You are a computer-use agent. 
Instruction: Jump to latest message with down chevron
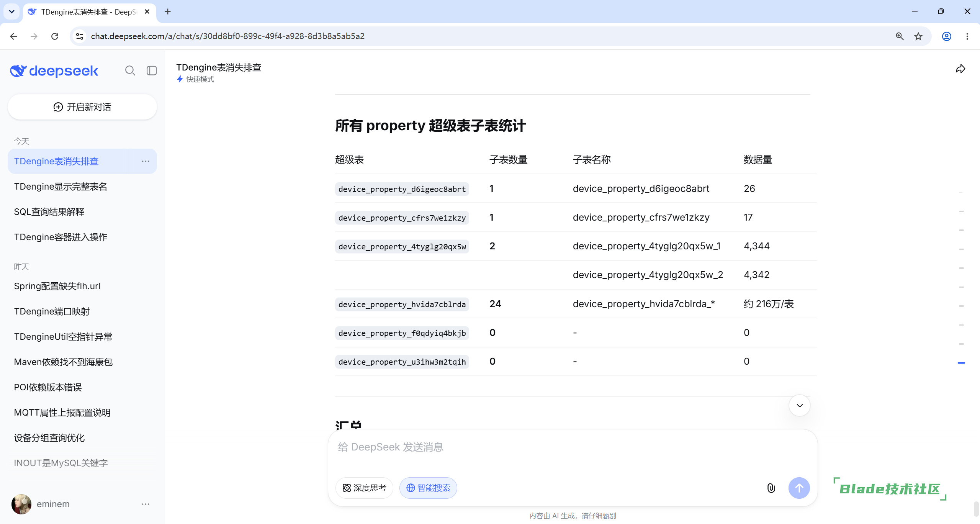[x=799, y=405]
